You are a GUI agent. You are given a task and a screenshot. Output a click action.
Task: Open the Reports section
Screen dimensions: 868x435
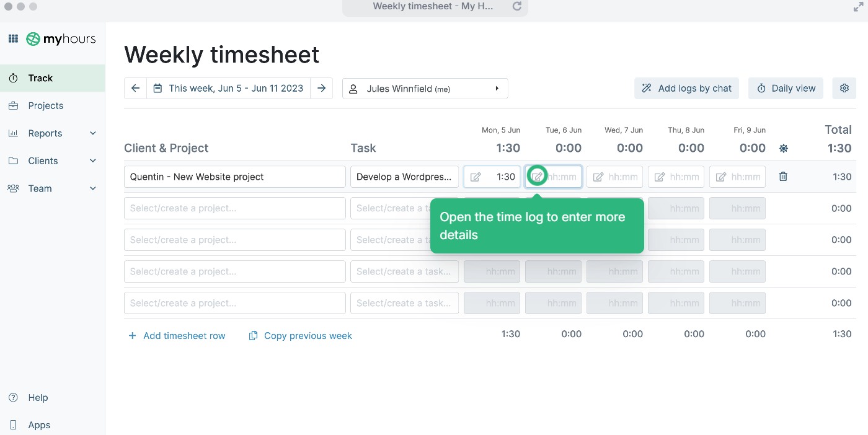click(x=45, y=133)
